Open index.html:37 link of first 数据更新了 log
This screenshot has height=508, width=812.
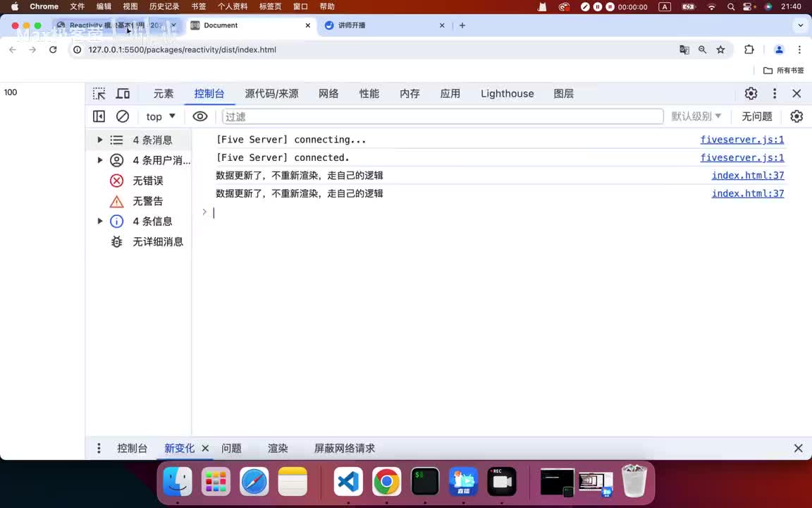point(748,175)
